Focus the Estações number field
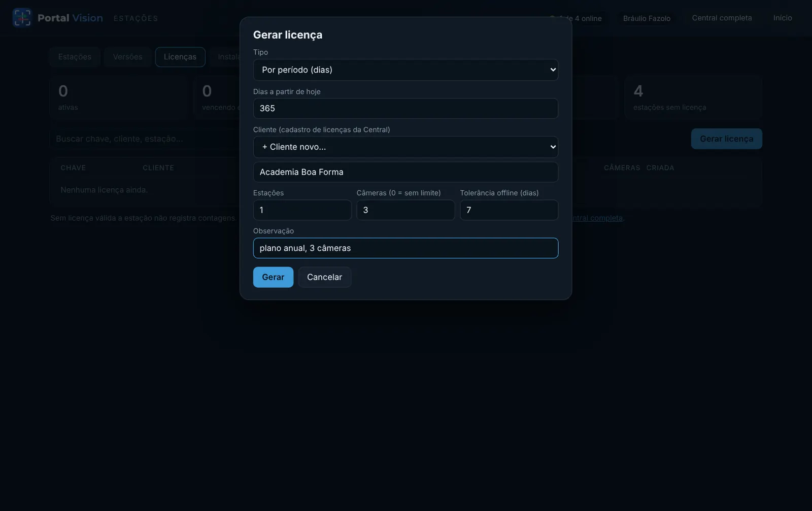Viewport: 812px width, 511px height. pos(302,210)
